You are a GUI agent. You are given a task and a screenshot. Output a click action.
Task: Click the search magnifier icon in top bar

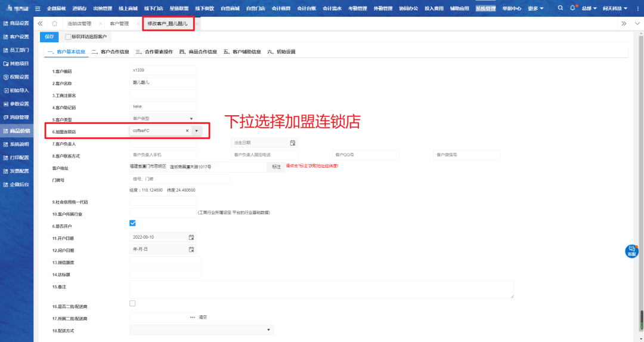[560, 8]
